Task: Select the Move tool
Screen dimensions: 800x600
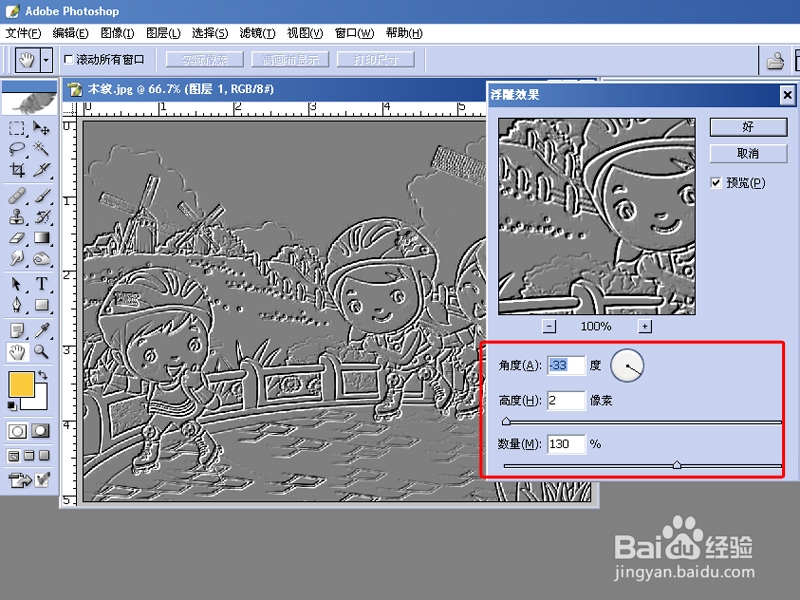Action: click(x=41, y=128)
